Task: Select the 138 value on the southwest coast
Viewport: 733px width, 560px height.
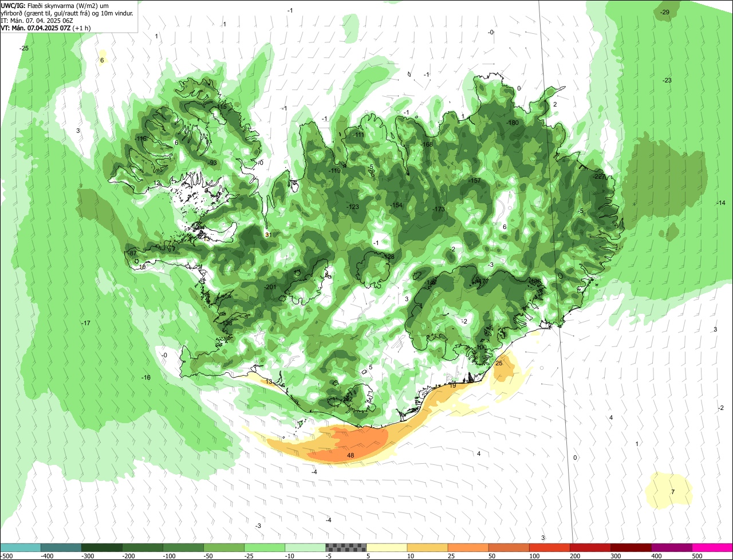Action: 227,323
